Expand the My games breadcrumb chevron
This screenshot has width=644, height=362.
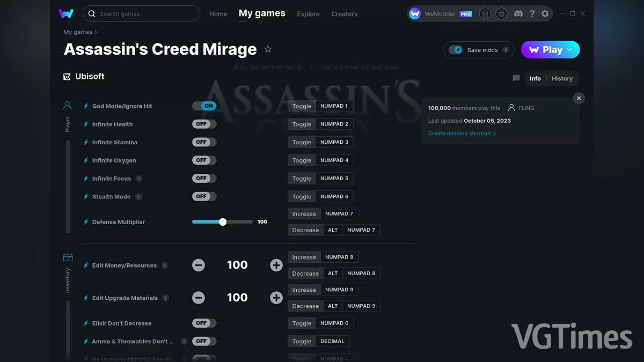pos(95,32)
